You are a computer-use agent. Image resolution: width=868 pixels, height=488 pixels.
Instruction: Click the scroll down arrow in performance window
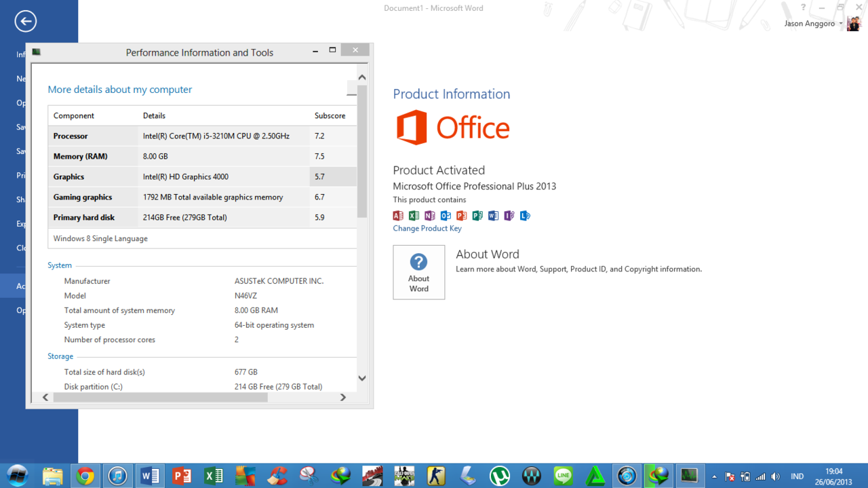click(361, 378)
